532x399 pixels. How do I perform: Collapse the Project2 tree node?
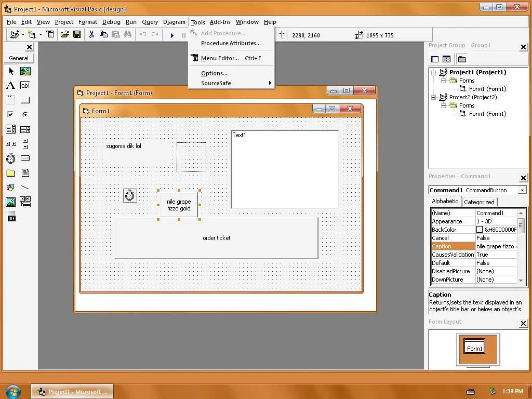click(x=434, y=97)
